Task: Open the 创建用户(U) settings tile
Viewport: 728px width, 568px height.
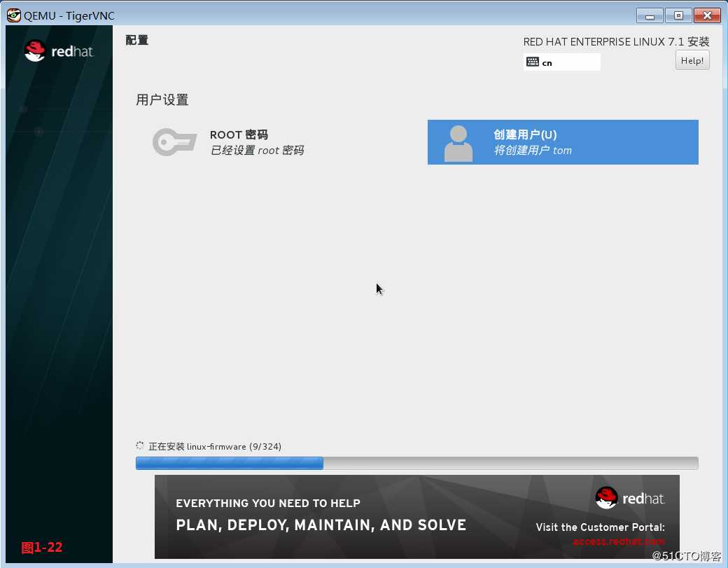Action: [x=563, y=142]
